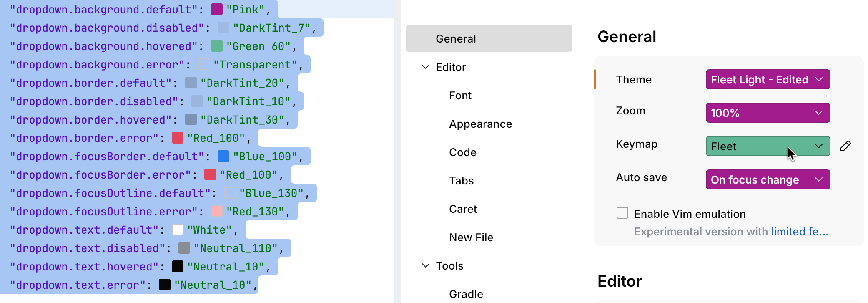This screenshot has width=868, height=303.
Task: Open the Keymap dropdown labeled Fleet
Action: [x=767, y=146]
